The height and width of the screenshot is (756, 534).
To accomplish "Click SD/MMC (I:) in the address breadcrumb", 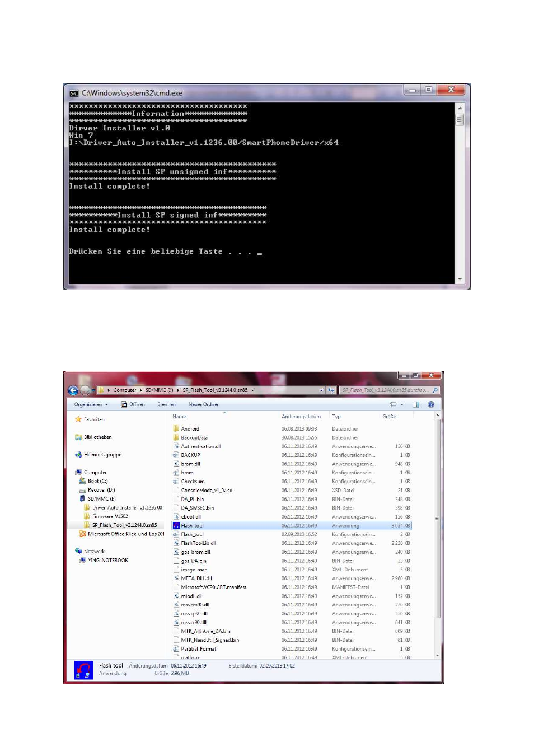I will click(159, 390).
